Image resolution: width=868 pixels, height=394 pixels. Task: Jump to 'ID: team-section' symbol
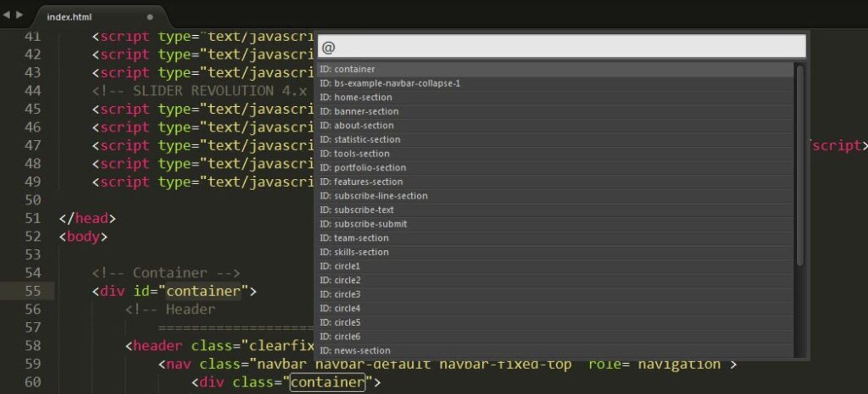555,238
